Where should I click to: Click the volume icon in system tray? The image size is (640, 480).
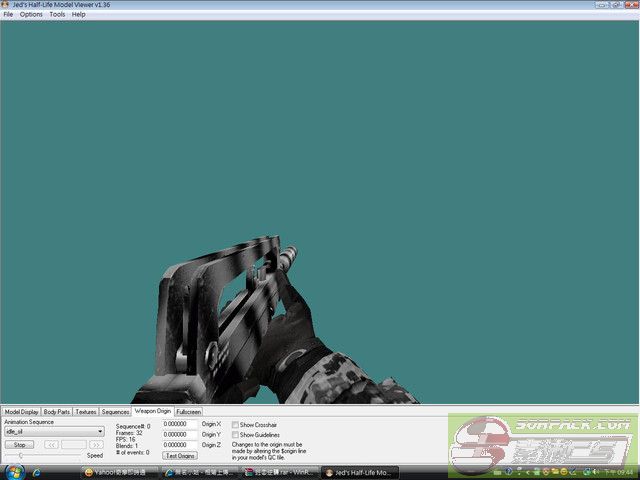point(596,471)
